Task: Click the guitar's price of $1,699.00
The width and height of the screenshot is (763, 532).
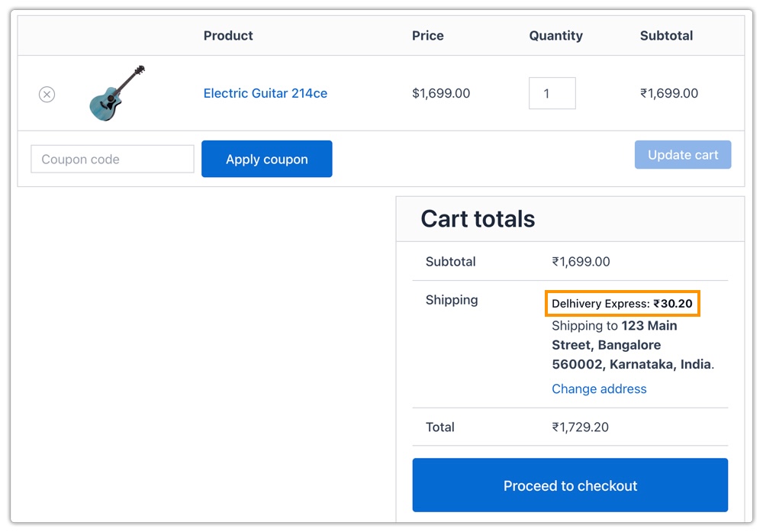Action: coord(427,93)
